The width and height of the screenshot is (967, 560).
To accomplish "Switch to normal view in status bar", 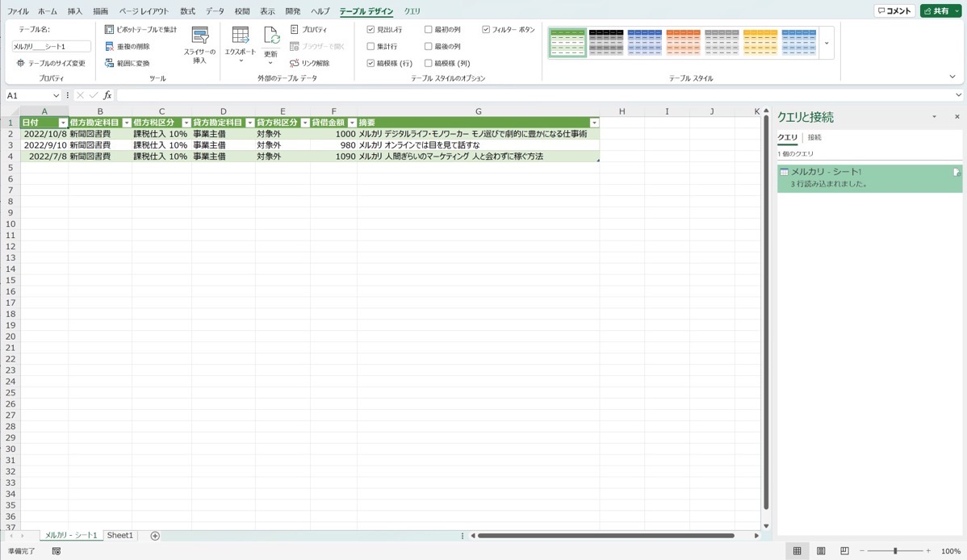I will pyautogui.click(x=797, y=551).
